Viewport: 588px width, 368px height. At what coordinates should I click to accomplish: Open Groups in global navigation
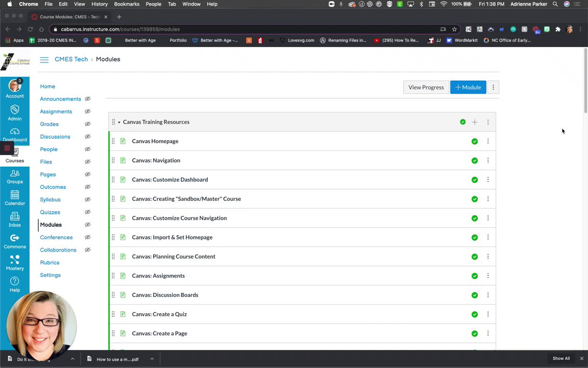click(x=15, y=176)
